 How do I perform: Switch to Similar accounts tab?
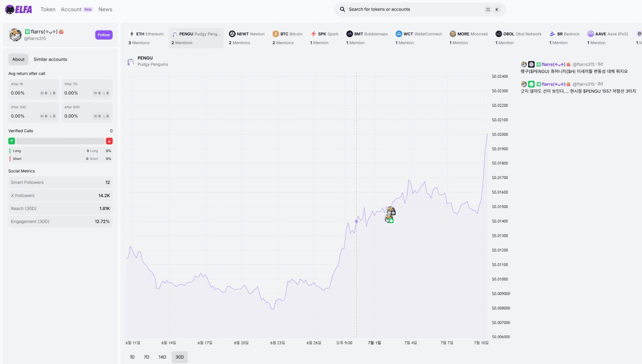pyautogui.click(x=50, y=59)
